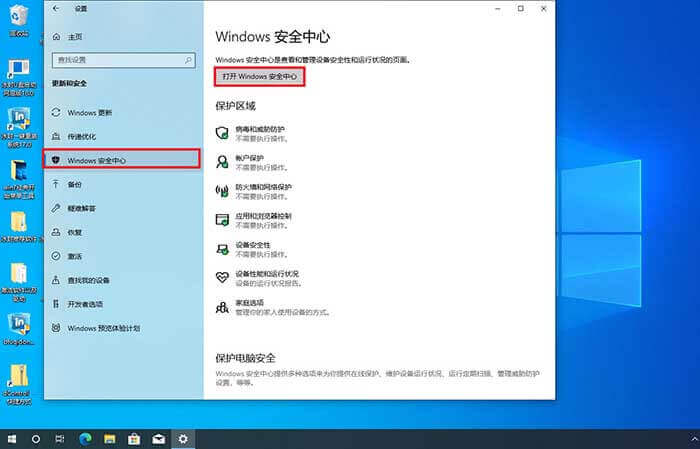This screenshot has height=449, width=700.
Task: Open 病毒和威胁防护 shield icon
Action: [x=222, y=132]
